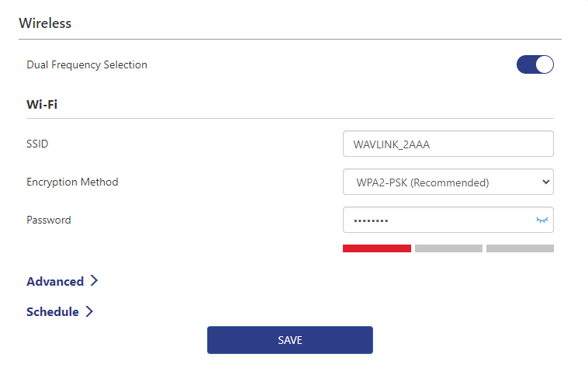Screen dimensions: 588x375
Task: Disable the Dual Frequency Selection switch
Action: click(535, 64)
